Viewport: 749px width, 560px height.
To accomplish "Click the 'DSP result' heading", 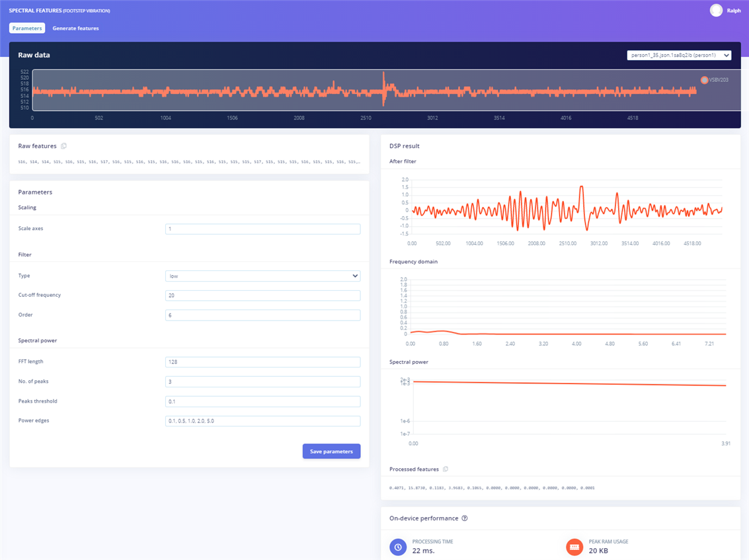I will (405, 146).
